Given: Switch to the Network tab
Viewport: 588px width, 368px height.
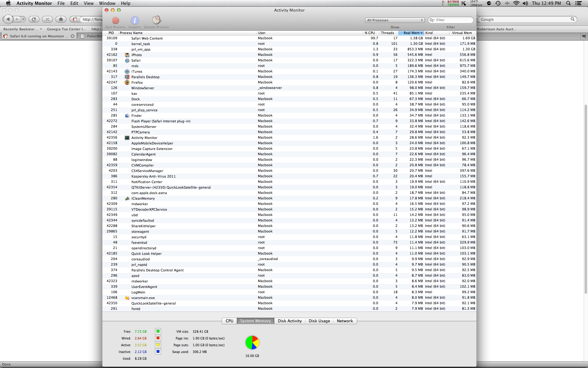Looking at the screenshot, I should [x=345, y=321].
